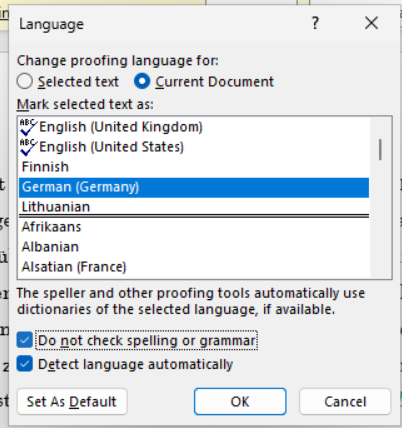The width and height of the screenshot is (402, 428).
Task: Select Finnish in the language list
Action: tap(194, 167)
